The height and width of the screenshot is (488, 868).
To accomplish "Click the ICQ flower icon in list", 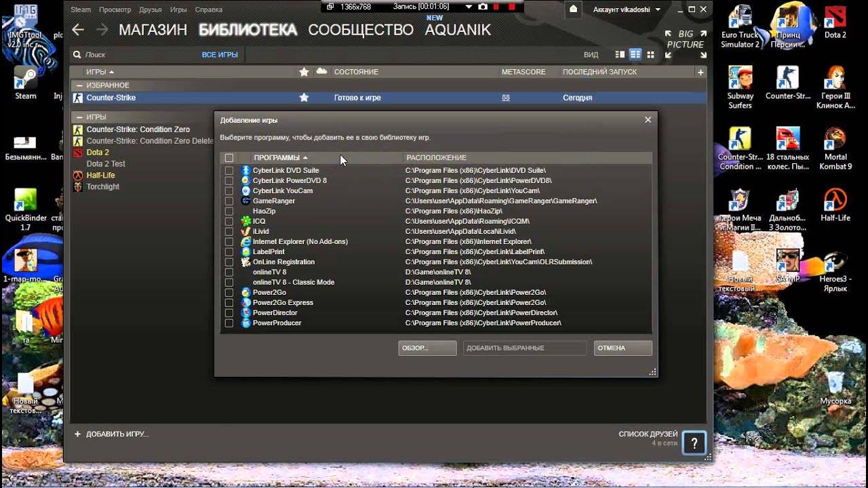I will coord(245,221).
